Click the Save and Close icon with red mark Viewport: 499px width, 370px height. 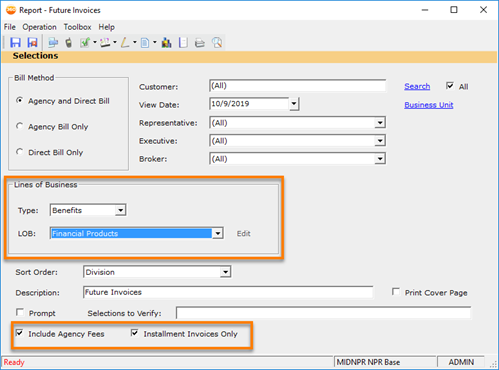33,43
